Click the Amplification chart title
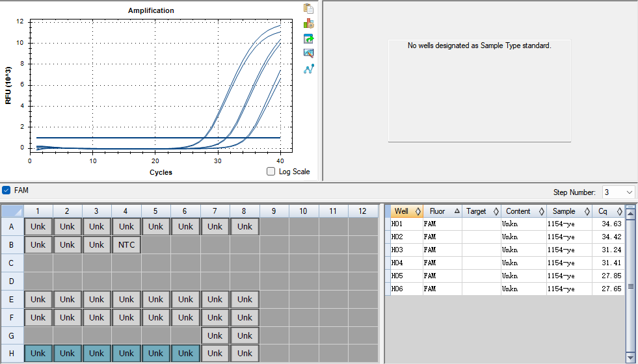 coord(151,10)
